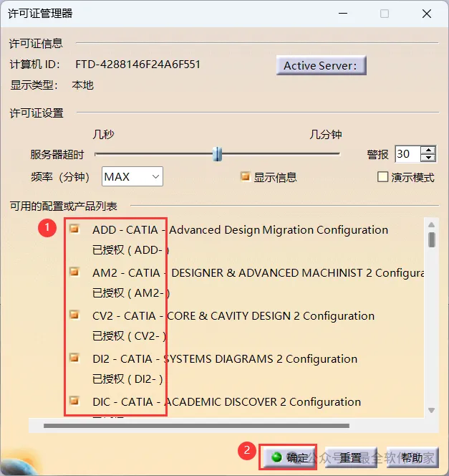The width and height of the screenshot is (449, 476).
Task: Select the ACADEMIC DISCOVER 2 Configuration text
Action: coord(263,402)
